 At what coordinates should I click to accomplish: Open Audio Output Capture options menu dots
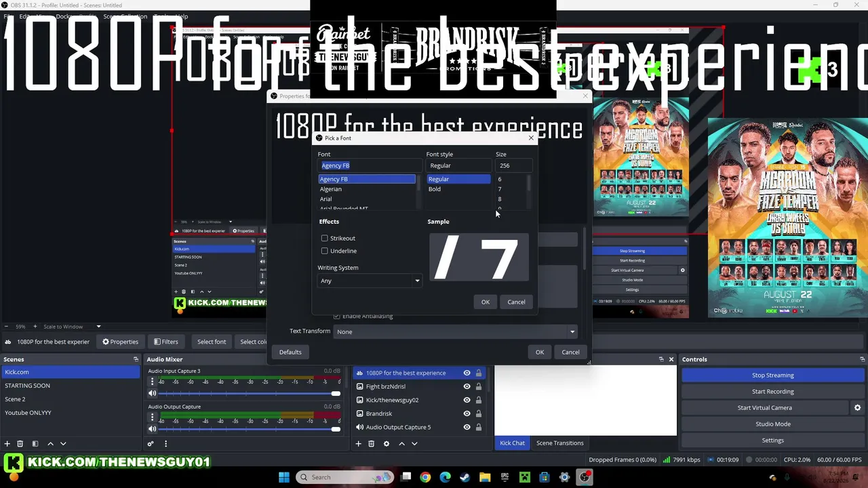152,418
